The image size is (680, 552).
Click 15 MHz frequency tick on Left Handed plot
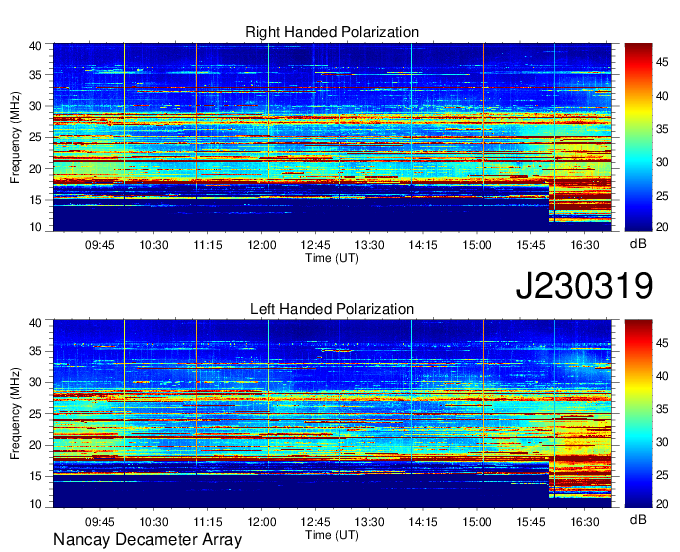click(x=35, y=477)
